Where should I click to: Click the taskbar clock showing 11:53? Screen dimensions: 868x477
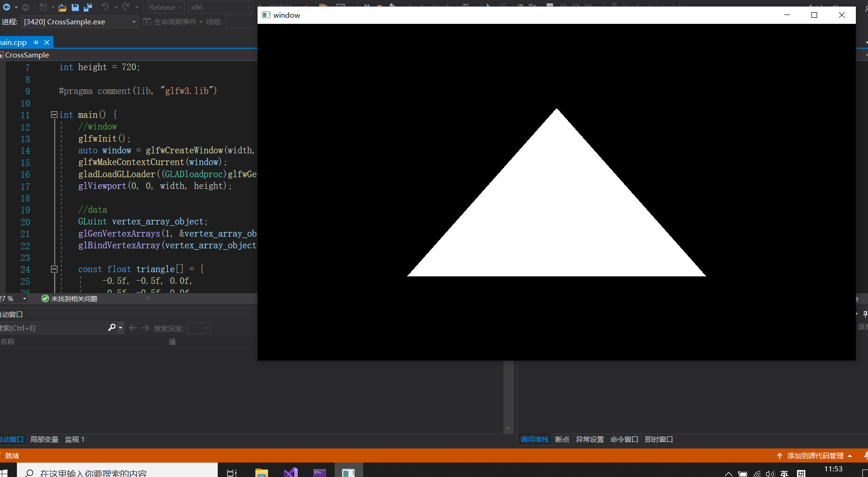click(x=833, y=469)
